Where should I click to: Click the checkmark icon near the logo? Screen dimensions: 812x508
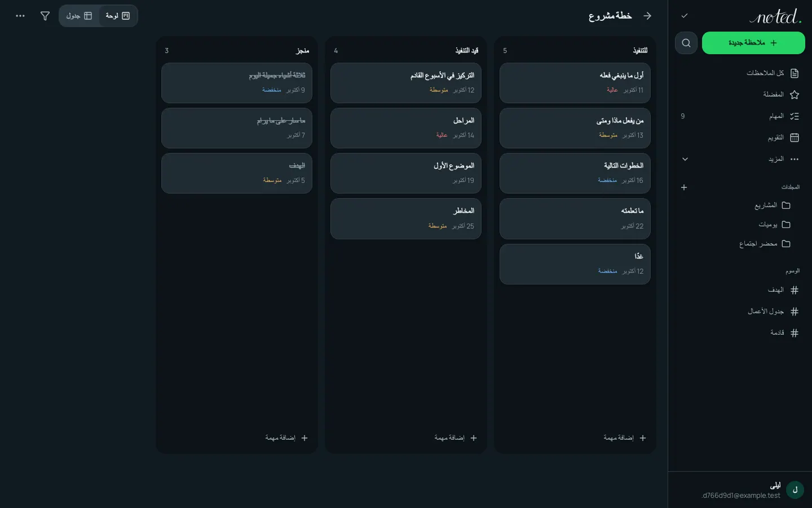click(x=685, y=16)
